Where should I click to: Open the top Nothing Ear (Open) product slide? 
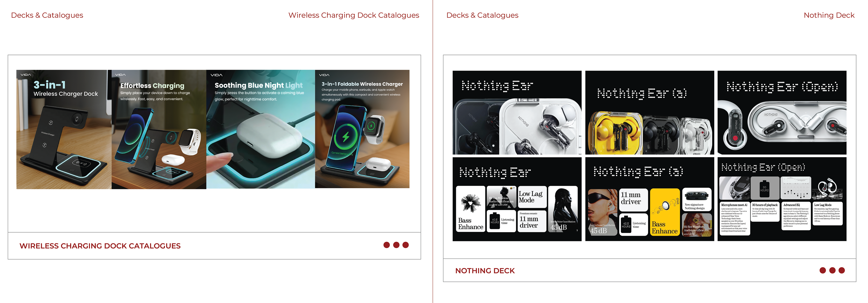pyautogui.click(x=782, y=112)
